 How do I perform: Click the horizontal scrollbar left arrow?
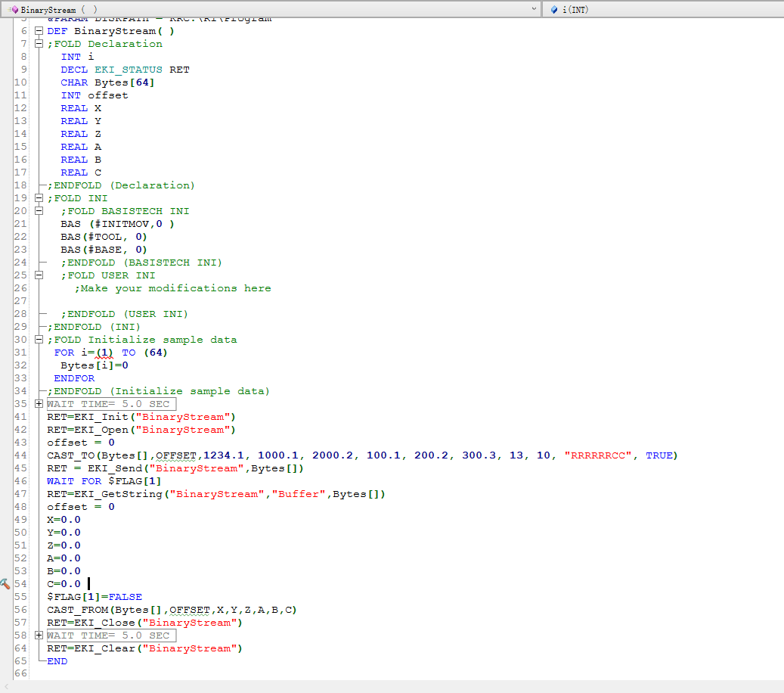(x=6, y=686)
